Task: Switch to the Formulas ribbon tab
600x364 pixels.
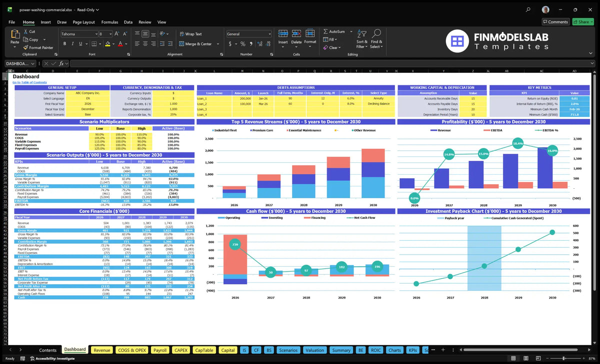Action: pos(109,22)
